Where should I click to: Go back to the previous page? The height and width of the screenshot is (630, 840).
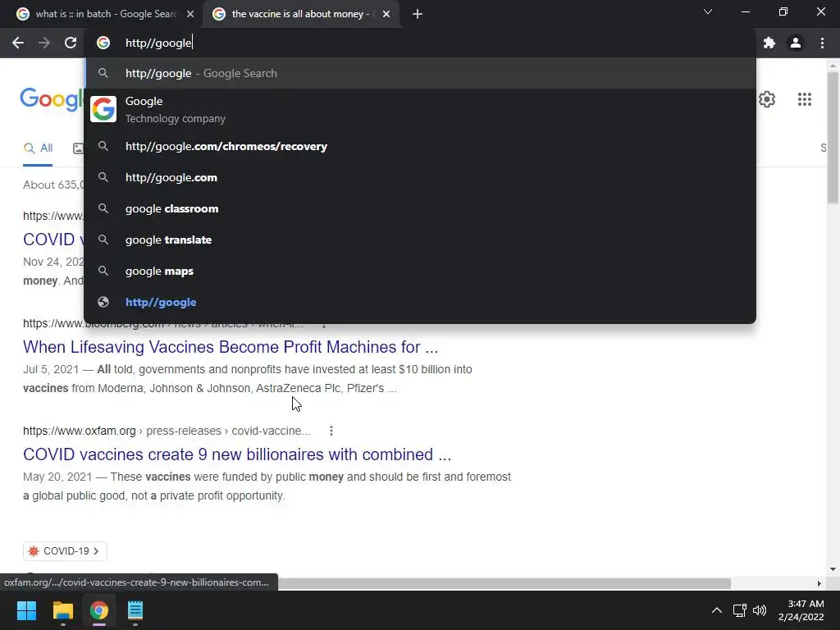point(18,43)
